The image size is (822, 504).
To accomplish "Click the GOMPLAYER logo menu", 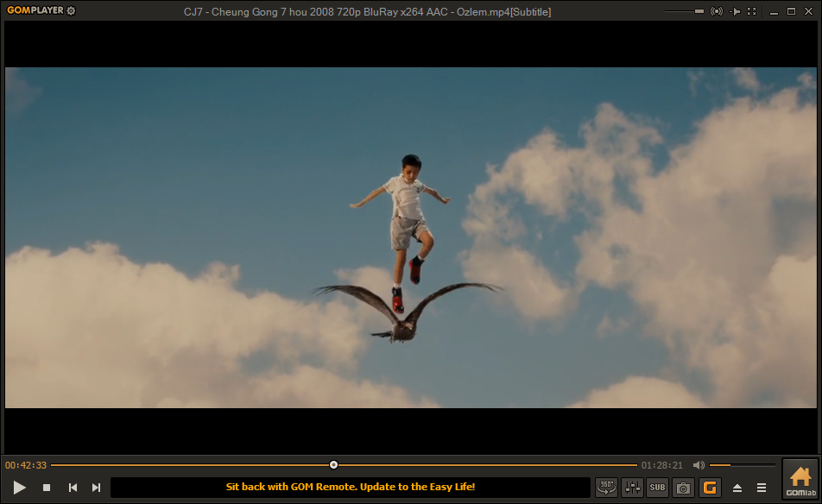I will tap(35, 10).
